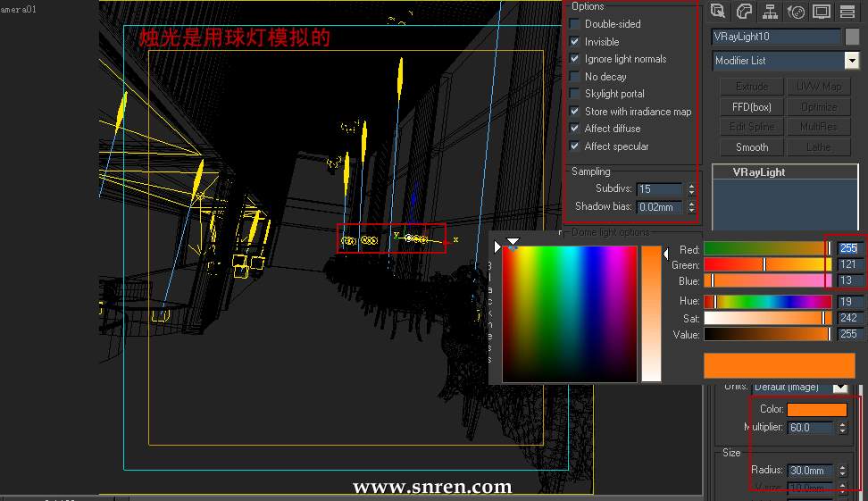Image resolution: width=868 pixels, height=501 pixels.
Task: Click the Hue value field 19
Action: click(x=850, y=302)
